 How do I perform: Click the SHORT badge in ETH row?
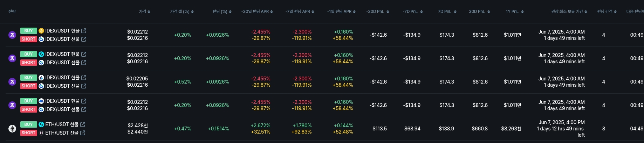coord(28,133)
